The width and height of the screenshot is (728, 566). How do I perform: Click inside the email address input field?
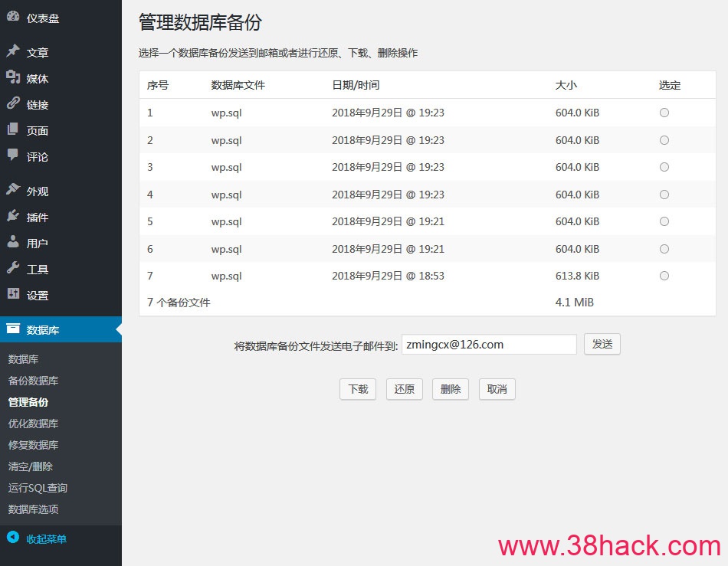(489, 344)
